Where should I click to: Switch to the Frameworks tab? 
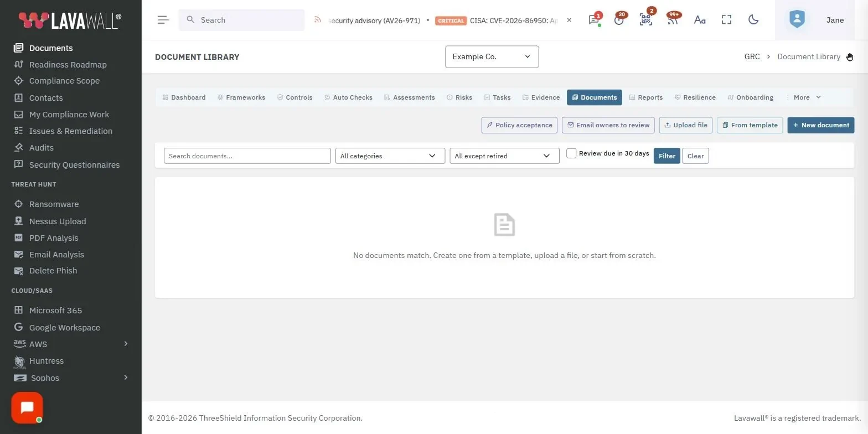point(241,97)
